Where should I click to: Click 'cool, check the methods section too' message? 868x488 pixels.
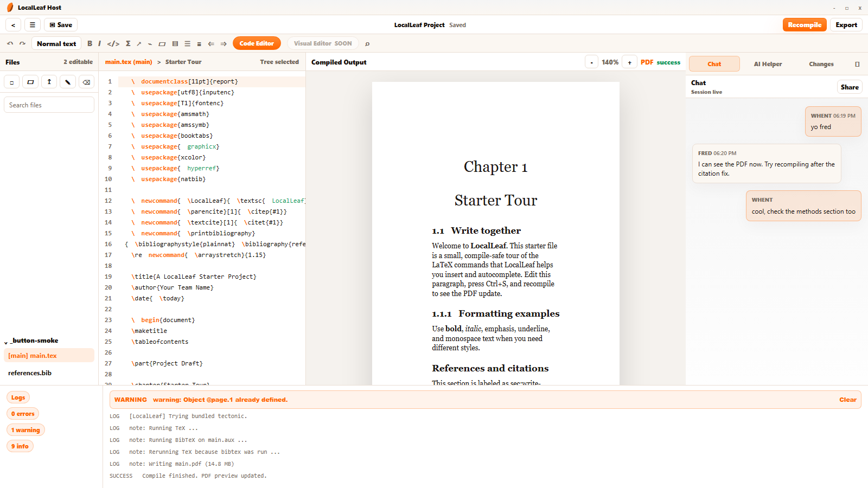(x=803, y=206)
